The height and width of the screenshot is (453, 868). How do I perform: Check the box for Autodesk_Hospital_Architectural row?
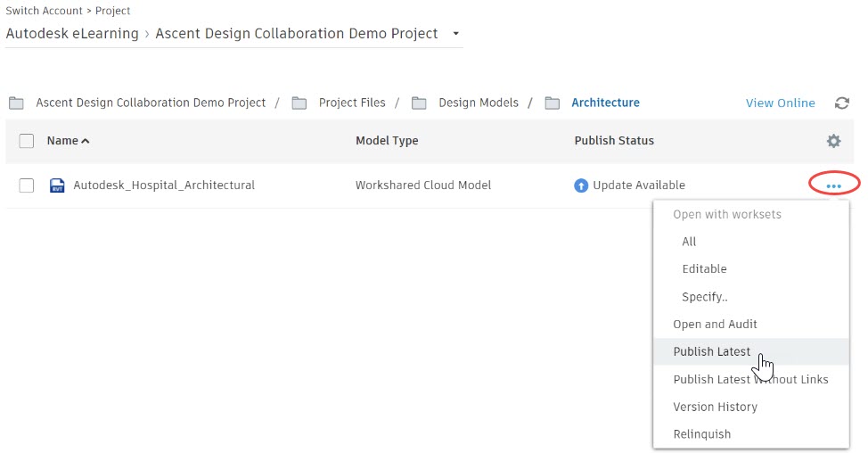pos(26,185)
